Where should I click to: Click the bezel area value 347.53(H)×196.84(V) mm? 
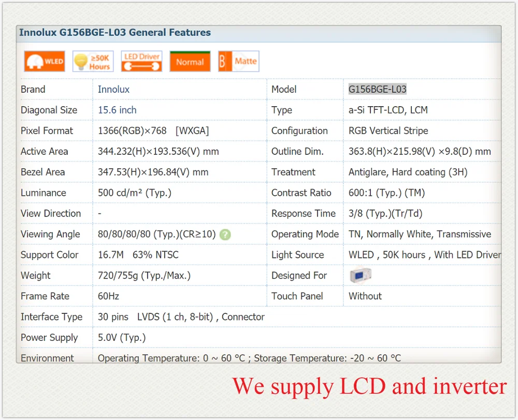(x=153, y=172)
